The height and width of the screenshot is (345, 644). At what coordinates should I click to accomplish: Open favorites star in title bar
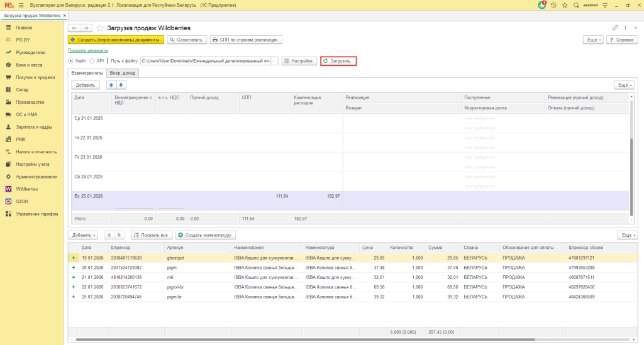(x=565, y=5)
